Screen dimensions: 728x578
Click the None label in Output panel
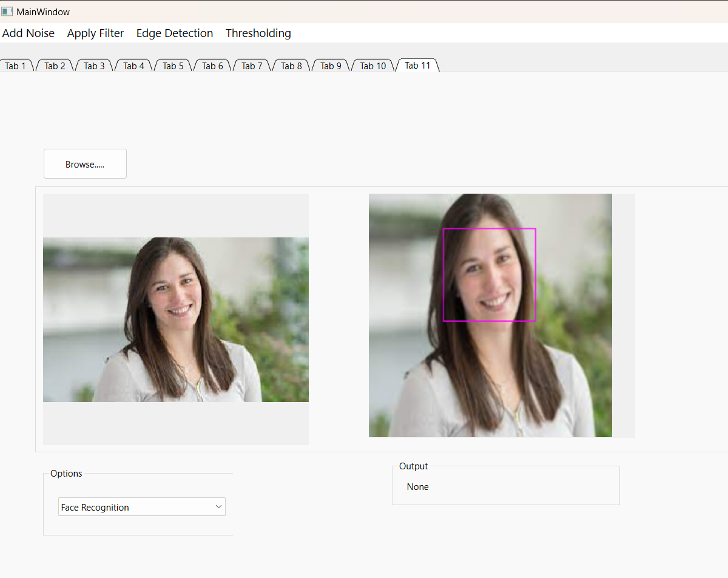pos(418,486)
